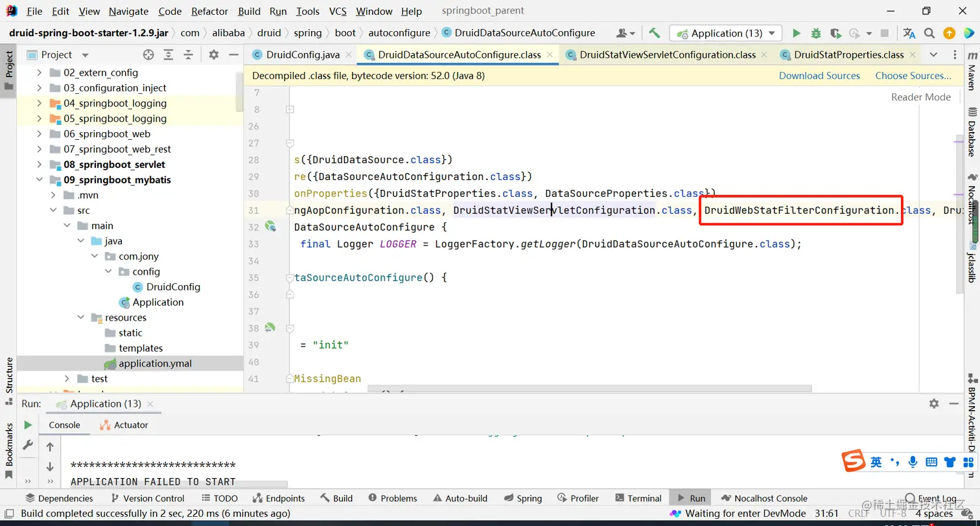Open the Event Log
980x526 pixels.
pos(930,498)
